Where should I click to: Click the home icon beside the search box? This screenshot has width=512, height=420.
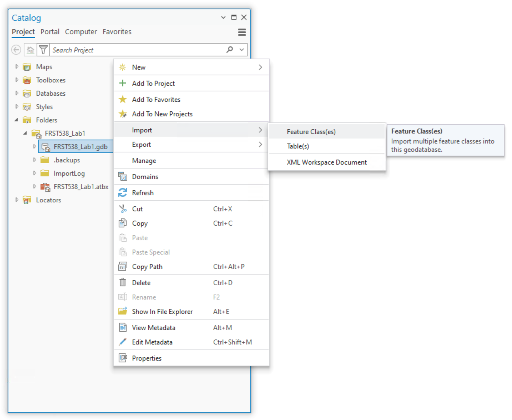pos(30,50)
